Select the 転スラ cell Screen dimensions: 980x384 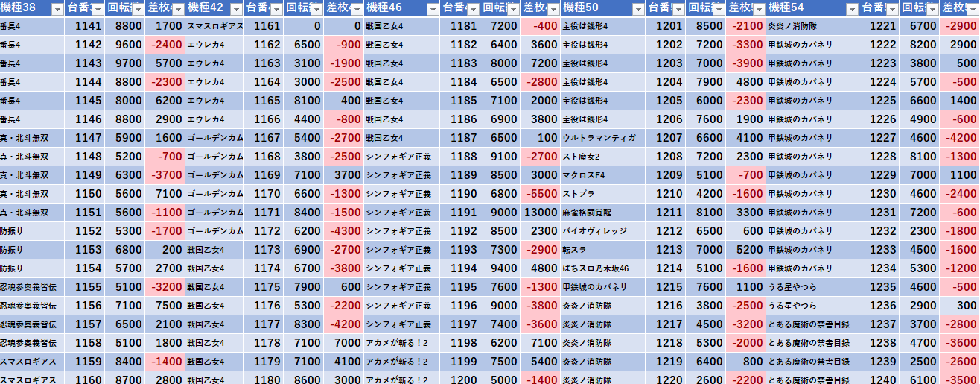pos(603,250)
